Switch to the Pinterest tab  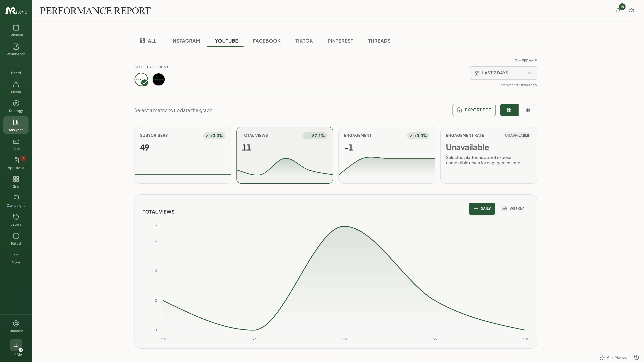click(340, 41)
